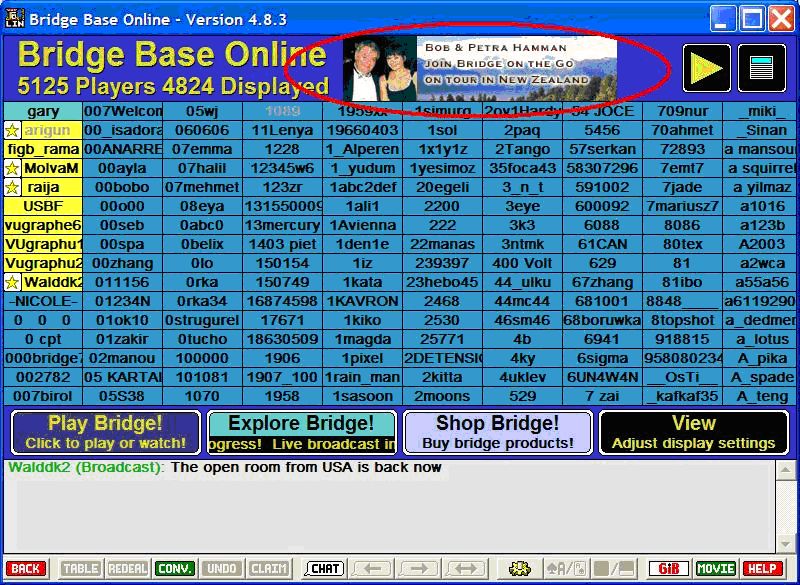The width and height of the screenshot is (800, 585).
Task: Click the Bridge Base Online title bar icon
Action: pos(14,19)
